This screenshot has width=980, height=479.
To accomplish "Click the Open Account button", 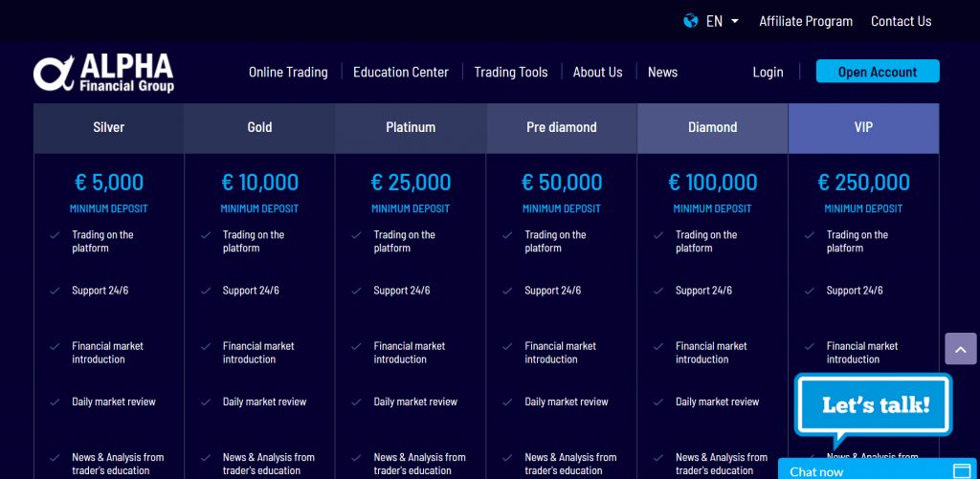I will point(878,71).
